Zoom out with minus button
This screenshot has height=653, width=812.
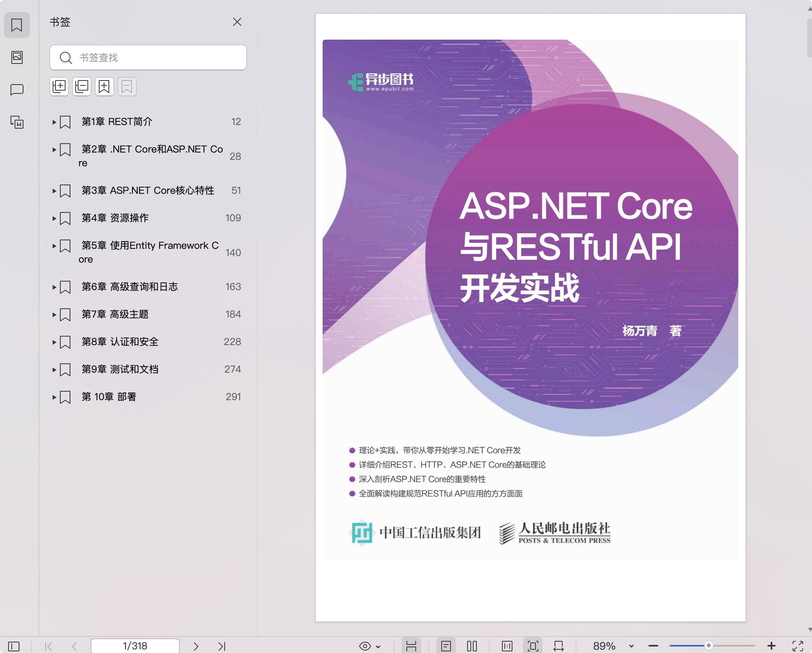pyautogui.click(x=653, y=646)
